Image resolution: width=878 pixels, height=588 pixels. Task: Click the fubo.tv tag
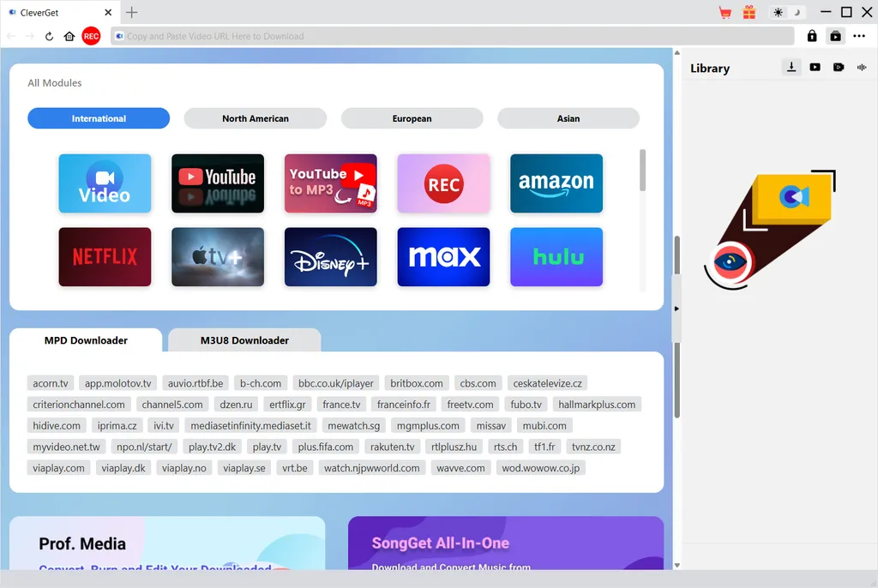click(x=526, y=405)
